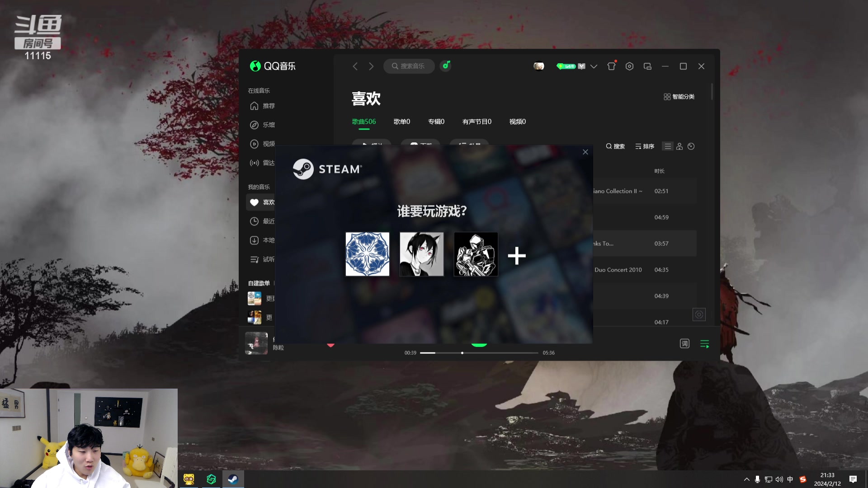This screenshot has width=868, height=488.
Task: Select the song row with duration 04:39
Action: tap(645, 296)
